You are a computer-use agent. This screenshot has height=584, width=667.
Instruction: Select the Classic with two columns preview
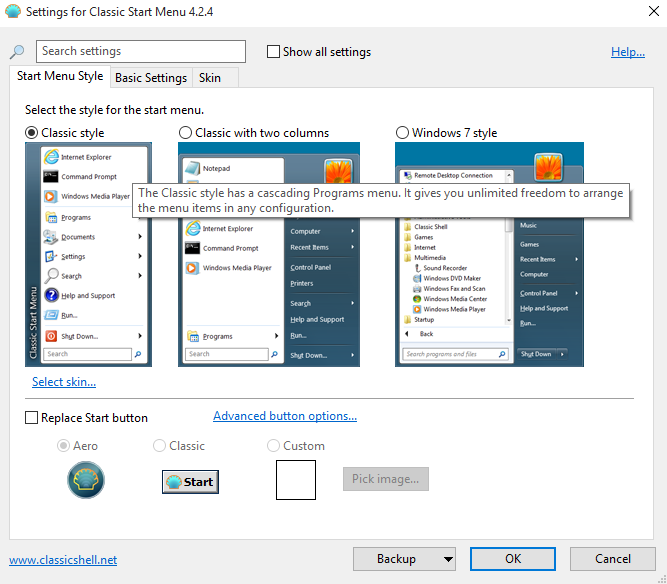(269, 254)
